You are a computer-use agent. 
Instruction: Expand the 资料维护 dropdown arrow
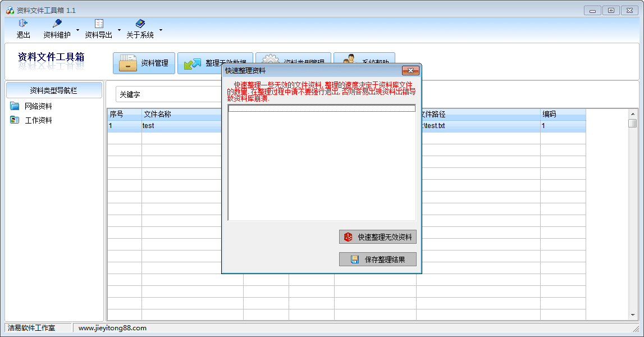click(x=77, y=30)
